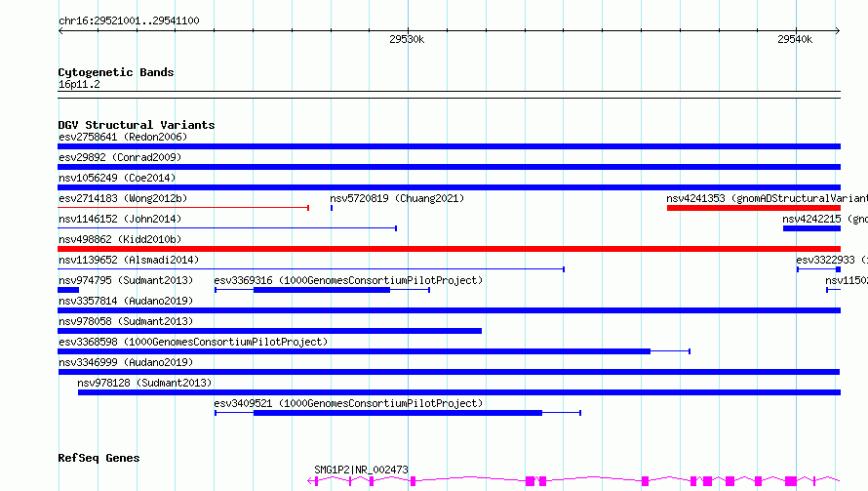
Task: Click the RefSeq Genes track title
Action: [x=99, y=458]
